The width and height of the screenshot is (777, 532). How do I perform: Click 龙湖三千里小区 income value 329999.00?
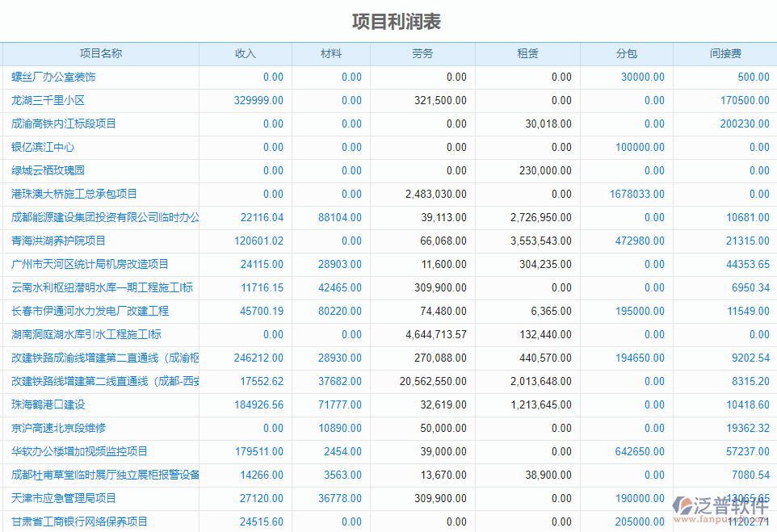point(258,100)
